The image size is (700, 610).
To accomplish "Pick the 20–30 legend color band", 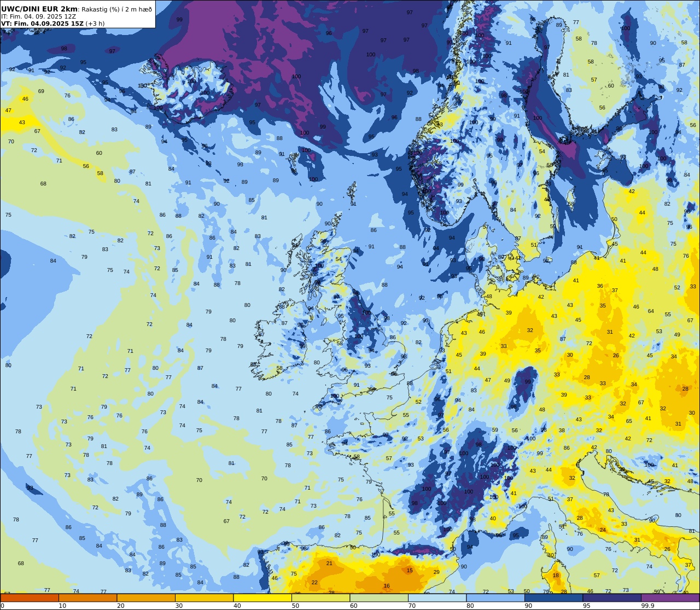I will coord(146,597).
